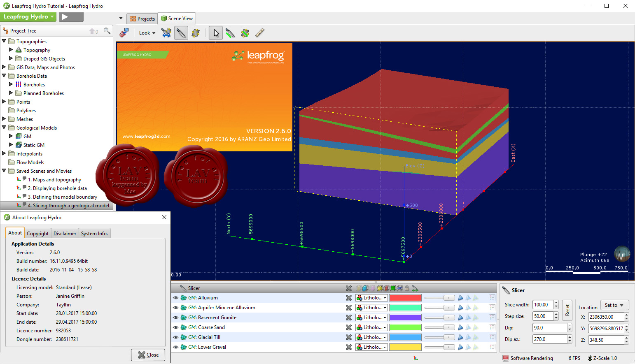Open saved scene 1. Maps and topography

tap(54, 180)
